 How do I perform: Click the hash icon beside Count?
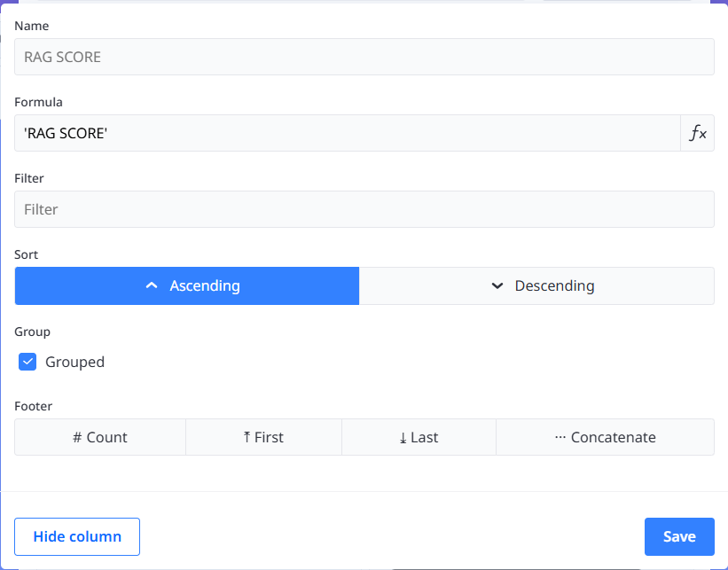(77, 438)
